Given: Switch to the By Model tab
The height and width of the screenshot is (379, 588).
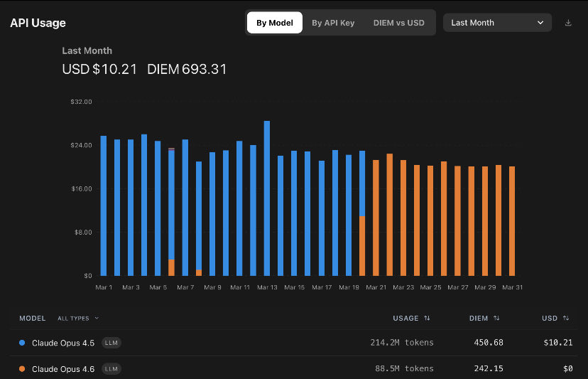Looking at the screenshot, I should pyautogui.click(x=275, y=23).
